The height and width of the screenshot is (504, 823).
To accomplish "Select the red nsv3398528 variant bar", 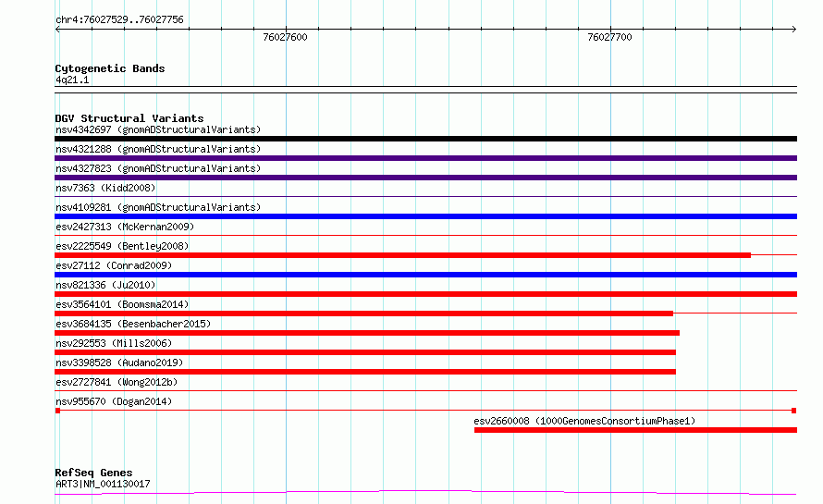I will 365,372.
